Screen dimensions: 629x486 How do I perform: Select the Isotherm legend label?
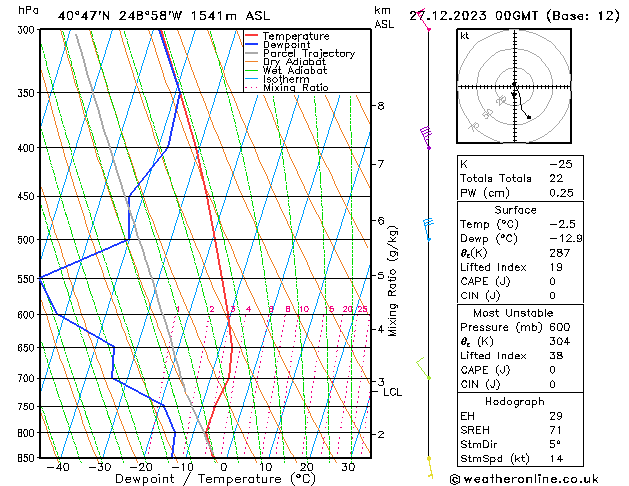[286, 79]
